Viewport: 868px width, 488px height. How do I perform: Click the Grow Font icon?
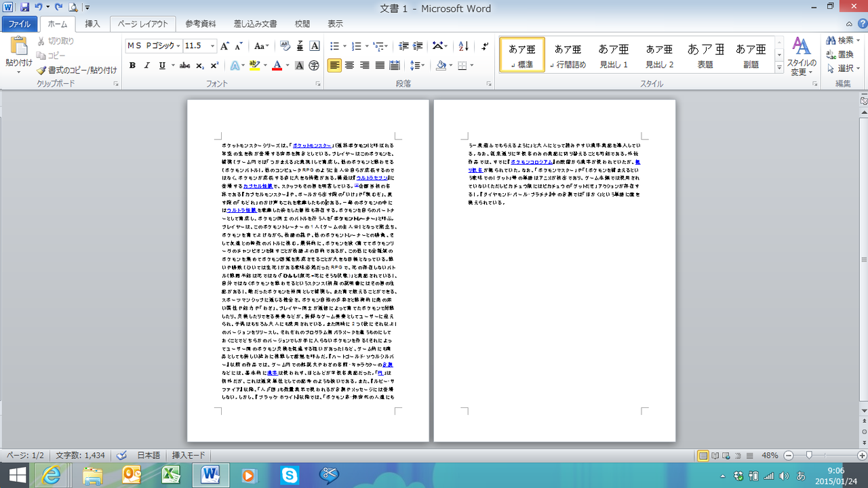pyautogui.click(x=224, y=46)
